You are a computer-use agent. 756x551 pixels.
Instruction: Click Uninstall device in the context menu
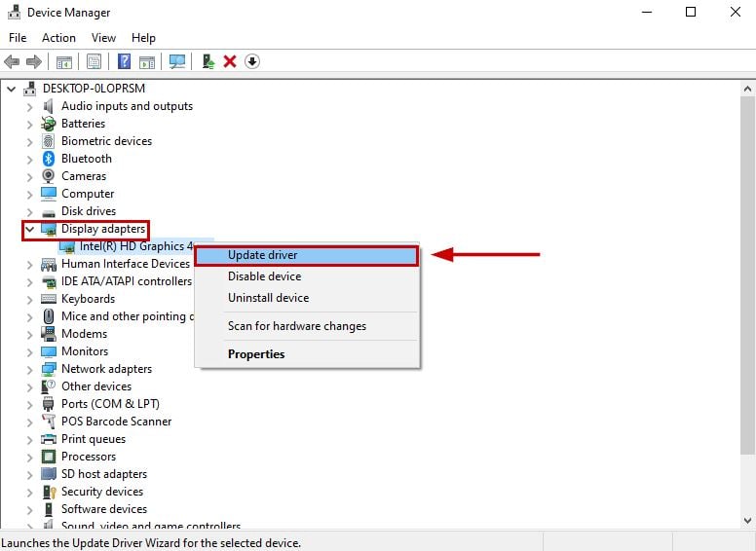[x=268, y=298]
